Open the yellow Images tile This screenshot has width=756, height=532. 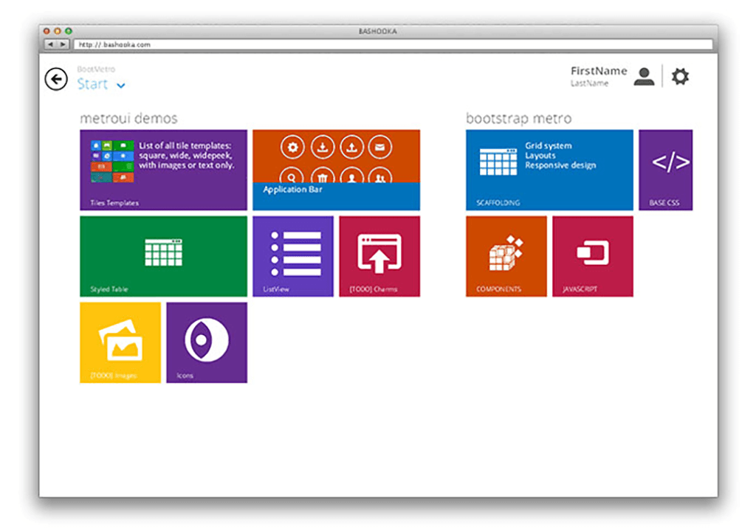[120, 342]
